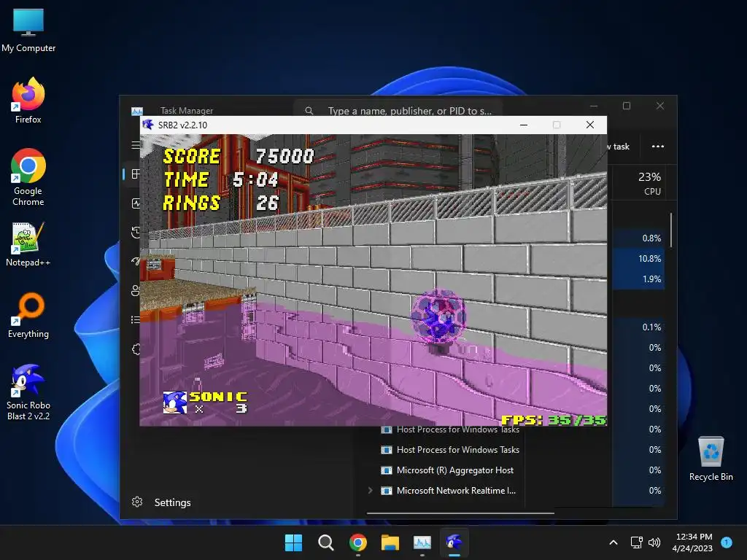Select the Notepad++ desktop shortcut
The height and width of the screenshot is (560, 747).
[28, 244]
